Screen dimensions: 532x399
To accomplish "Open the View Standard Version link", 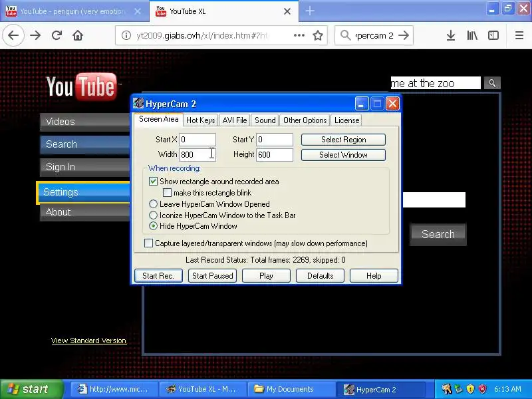I will click(88, 340).
